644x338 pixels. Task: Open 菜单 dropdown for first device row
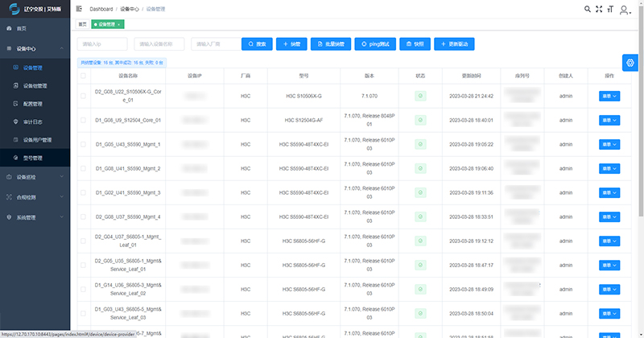[609, 96]
